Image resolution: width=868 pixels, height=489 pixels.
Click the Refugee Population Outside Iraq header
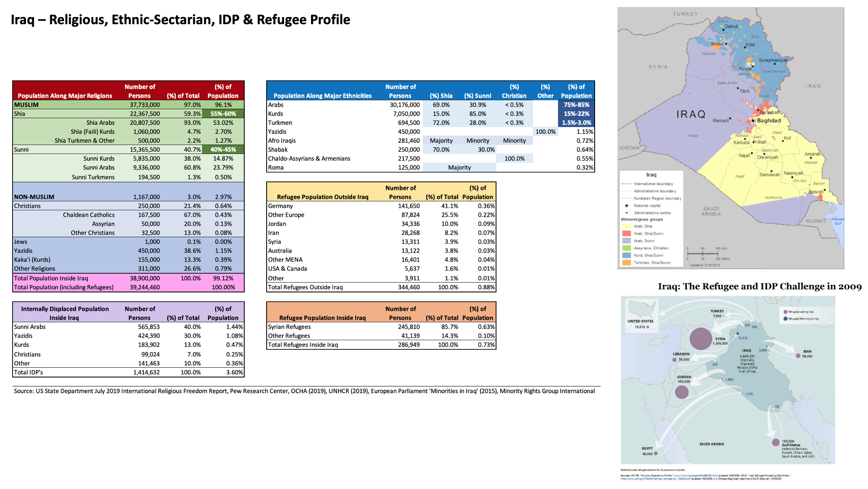322,197
